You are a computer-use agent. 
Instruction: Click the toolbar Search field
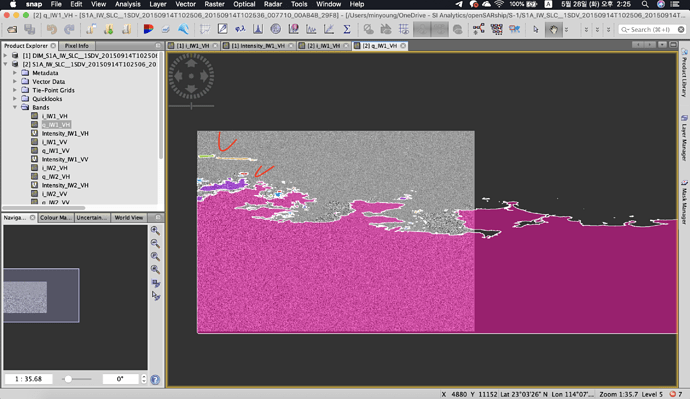[652, 29]
